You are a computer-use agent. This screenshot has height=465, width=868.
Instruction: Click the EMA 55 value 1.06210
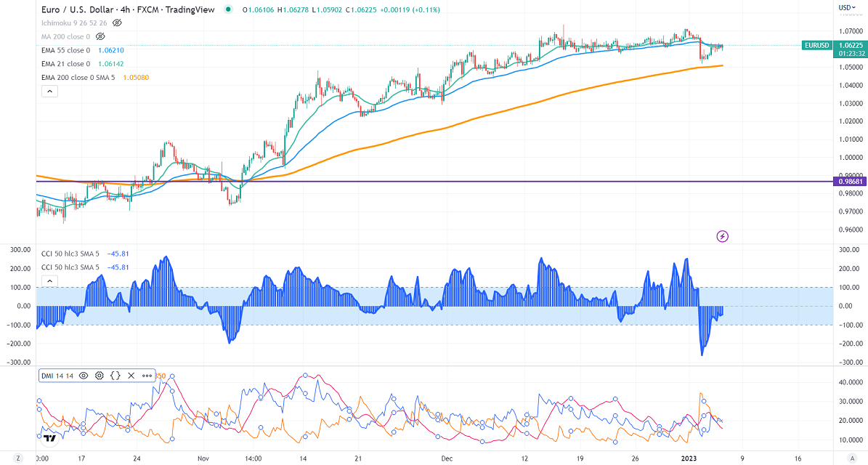coord(110,50)
